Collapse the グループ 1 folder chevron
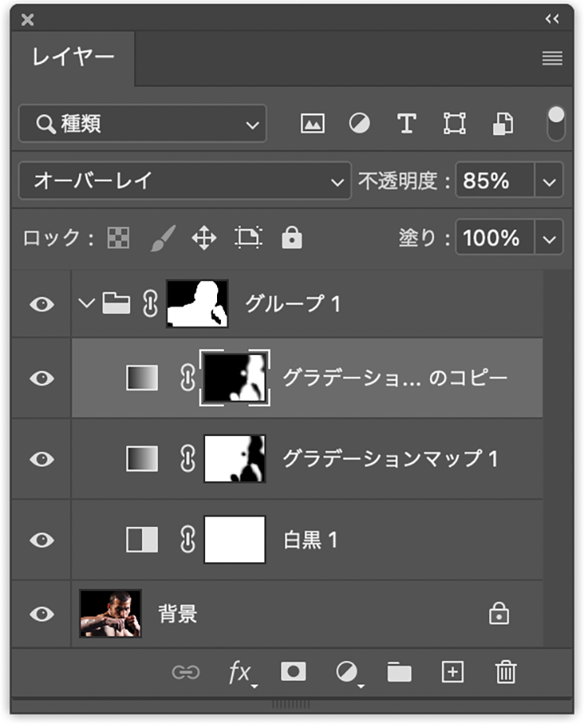Screen dimensions: 584x728 pos(87,304)
